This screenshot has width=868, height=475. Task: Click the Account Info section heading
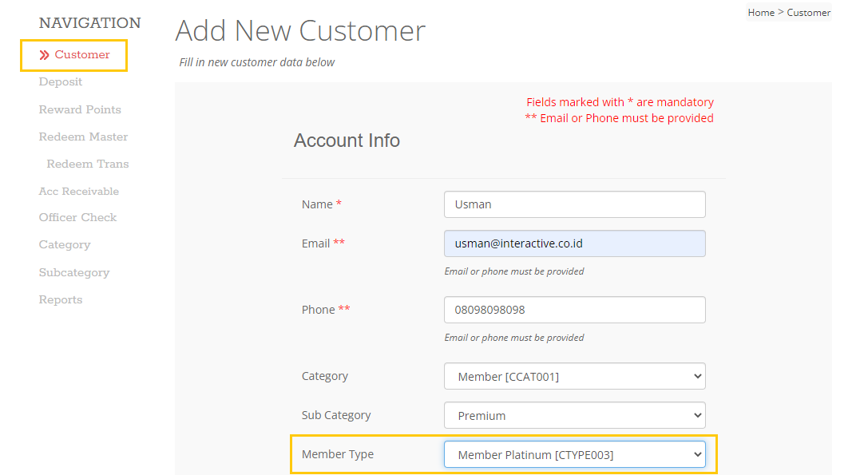(x=347, y=141)
